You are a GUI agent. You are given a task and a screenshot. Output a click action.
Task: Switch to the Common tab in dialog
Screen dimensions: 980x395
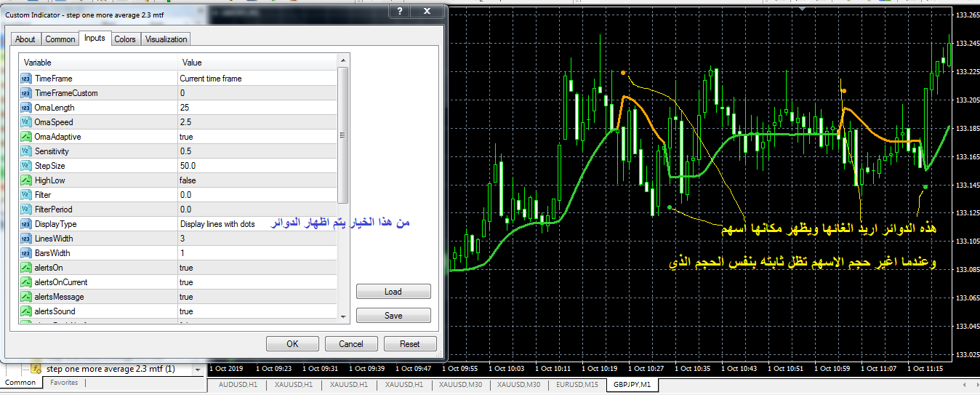pyautogui.click(x=60, y=39)
